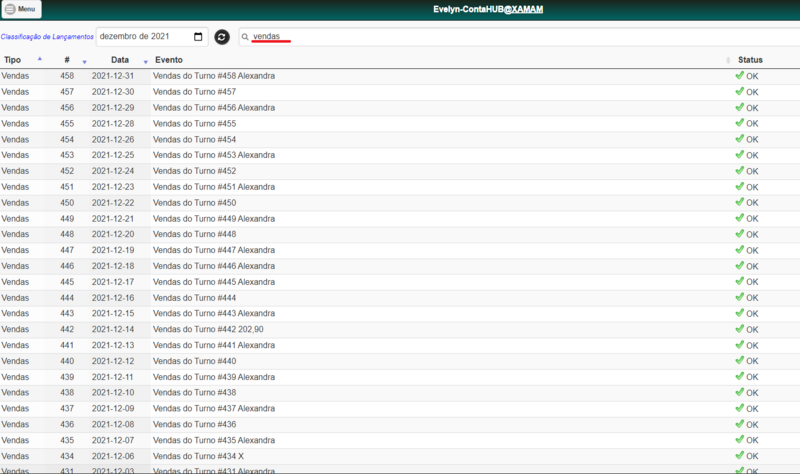Select 'Vendas do Turno #434 X' event
Screen dimensions: 800x474
198,456
